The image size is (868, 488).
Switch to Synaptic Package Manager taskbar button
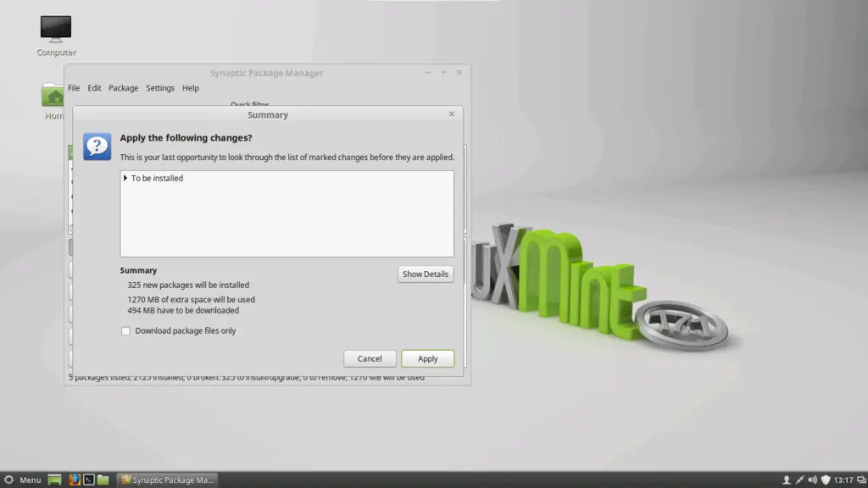tap(167, 480)
